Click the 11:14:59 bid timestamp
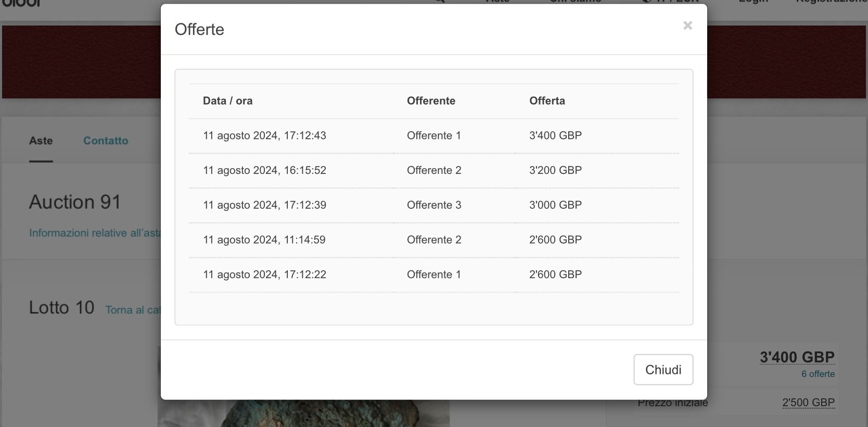Viewport: 868px width, 427px height. point(264,240)
